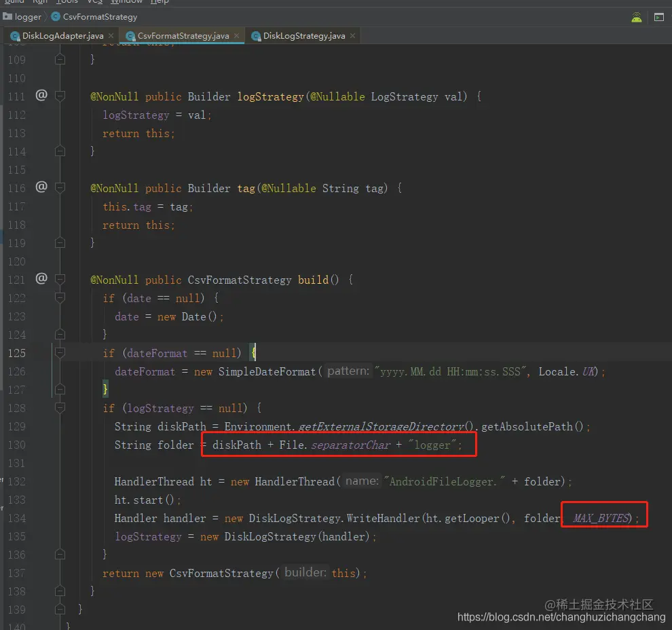Click the logStrategy method name on line 111

point(270,96)
